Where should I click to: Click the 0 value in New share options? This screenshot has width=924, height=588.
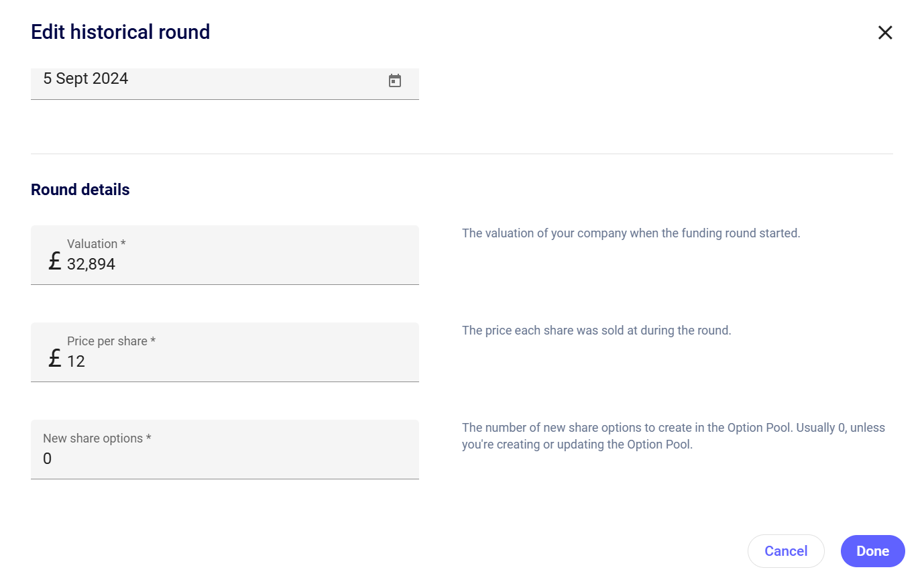coord(48,459)
